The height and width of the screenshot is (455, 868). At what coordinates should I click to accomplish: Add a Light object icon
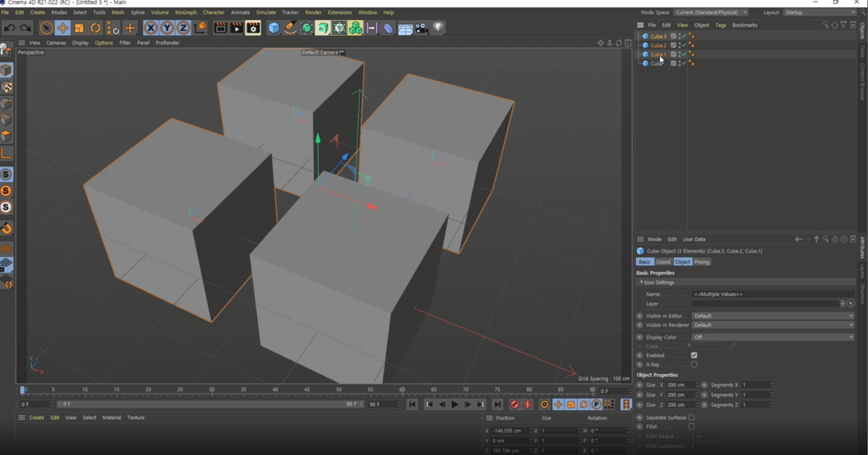tap(438, 28)
